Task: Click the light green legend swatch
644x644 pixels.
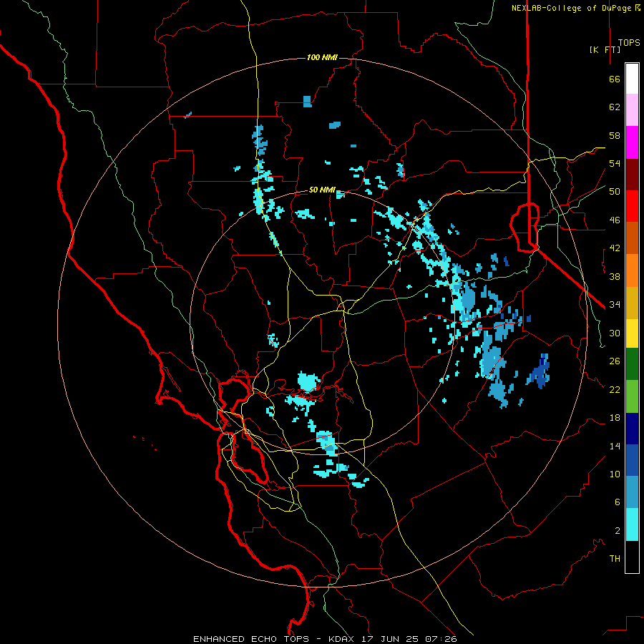Action: click(632, 396)
